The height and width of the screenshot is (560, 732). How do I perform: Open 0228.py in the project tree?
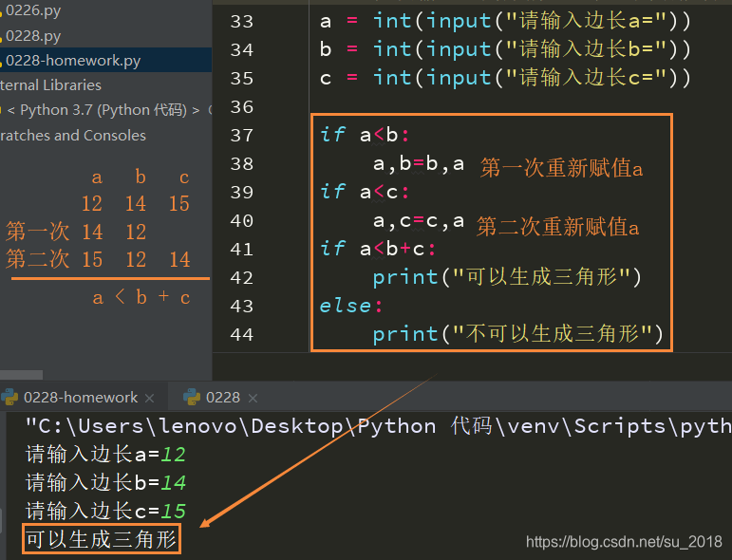(x=32, y=36)
